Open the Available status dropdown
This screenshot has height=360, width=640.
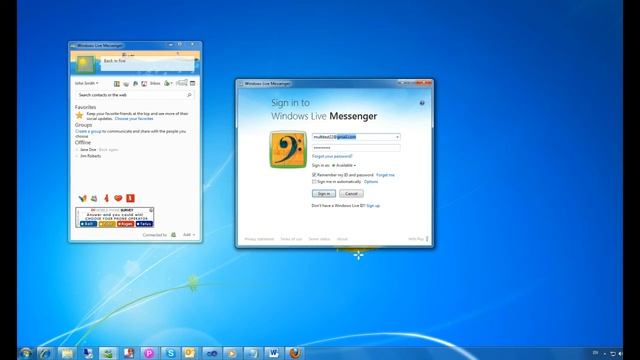pos(344,165)
